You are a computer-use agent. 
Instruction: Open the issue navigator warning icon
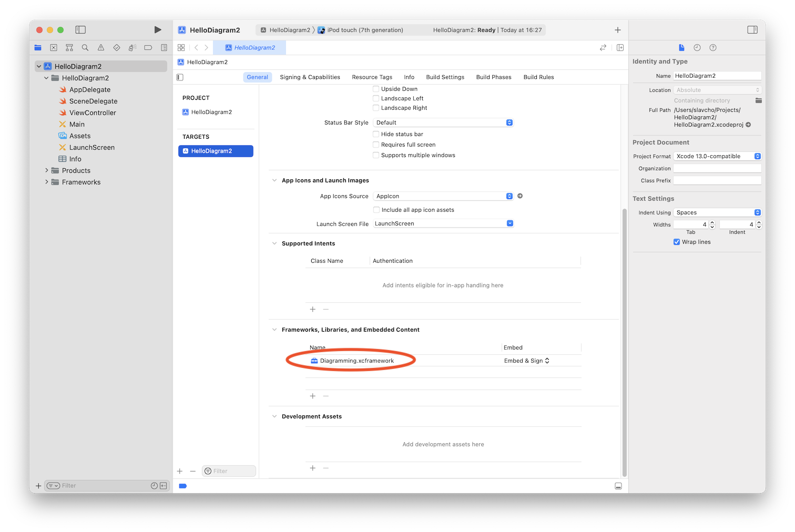click(101, 47)
